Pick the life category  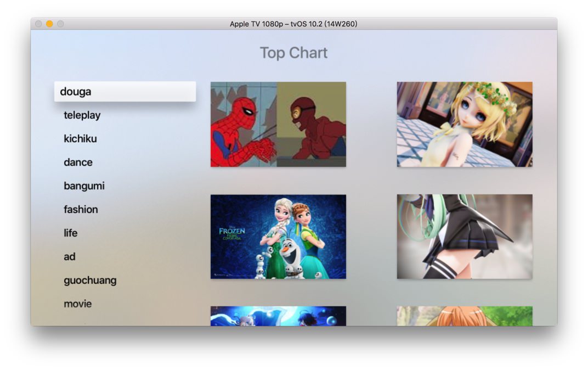71,233
